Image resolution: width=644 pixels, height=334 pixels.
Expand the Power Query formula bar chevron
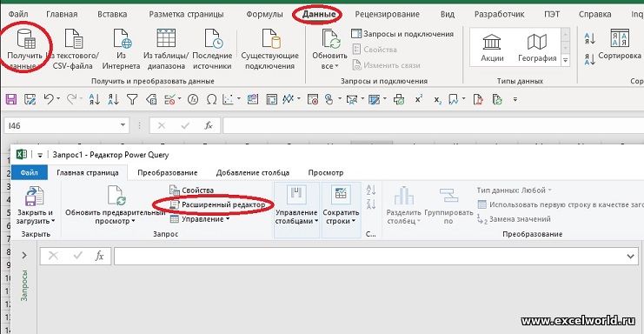(630, 257)
